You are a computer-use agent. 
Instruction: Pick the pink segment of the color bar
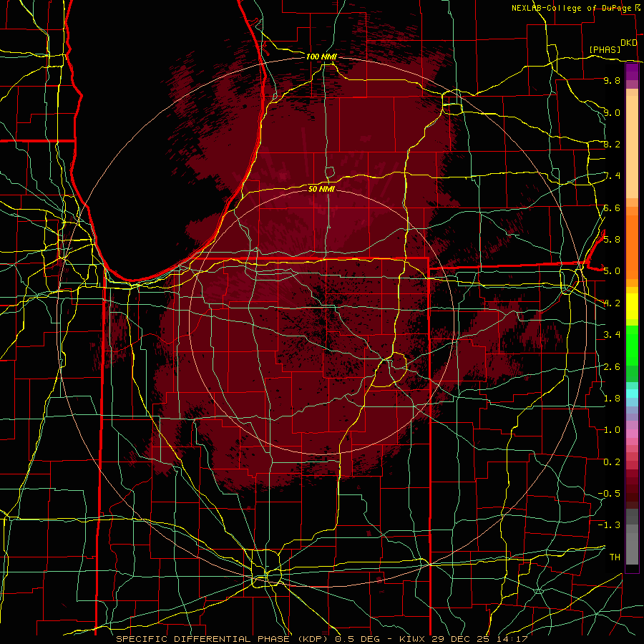632,434
